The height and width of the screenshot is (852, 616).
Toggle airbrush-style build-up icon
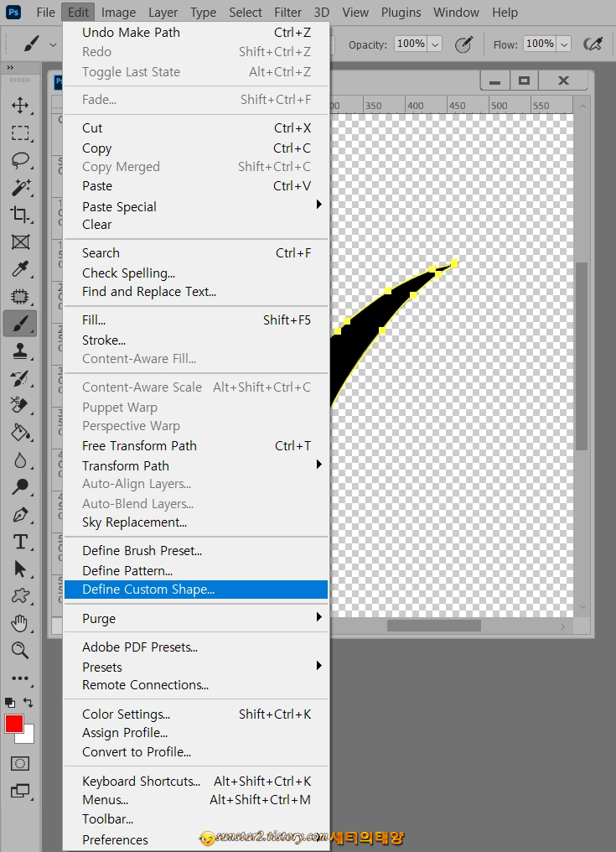(x=593, y=44)
